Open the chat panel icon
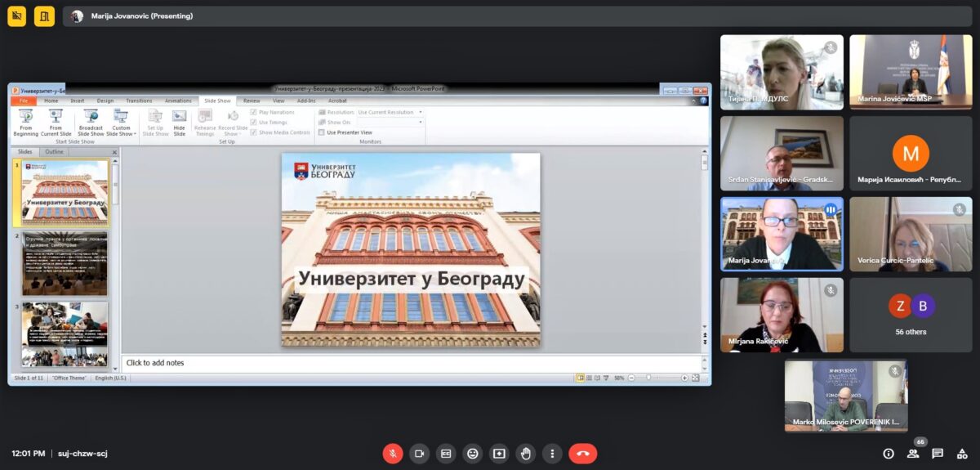Viewport: 980px width, 470px height. (x=938, y=453)
